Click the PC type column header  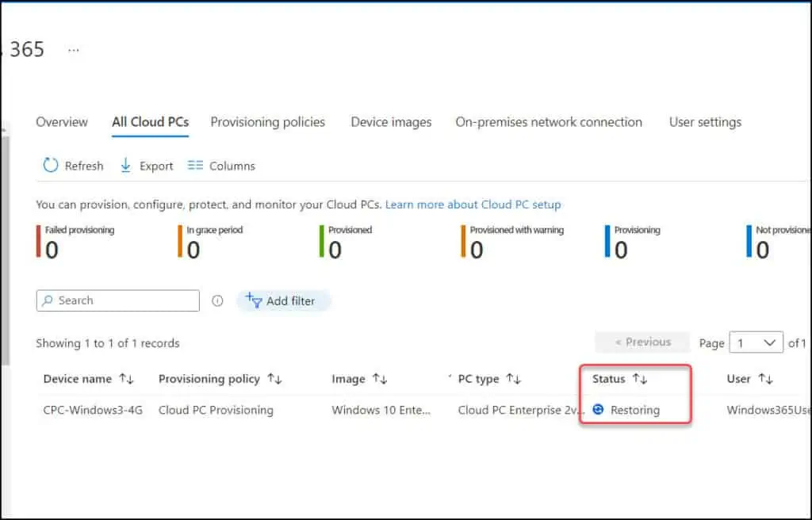click(x=478, y=379)
